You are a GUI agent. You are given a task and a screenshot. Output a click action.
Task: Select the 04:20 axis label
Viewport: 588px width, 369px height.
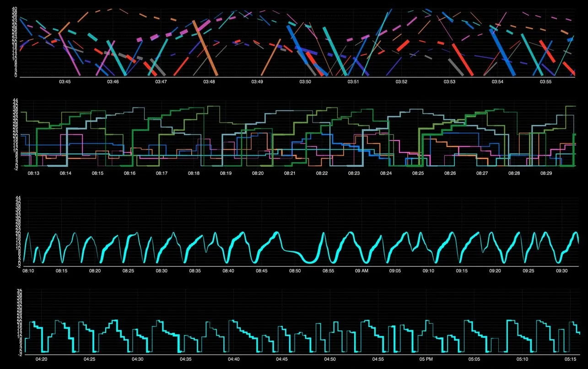tap(41, 359)
